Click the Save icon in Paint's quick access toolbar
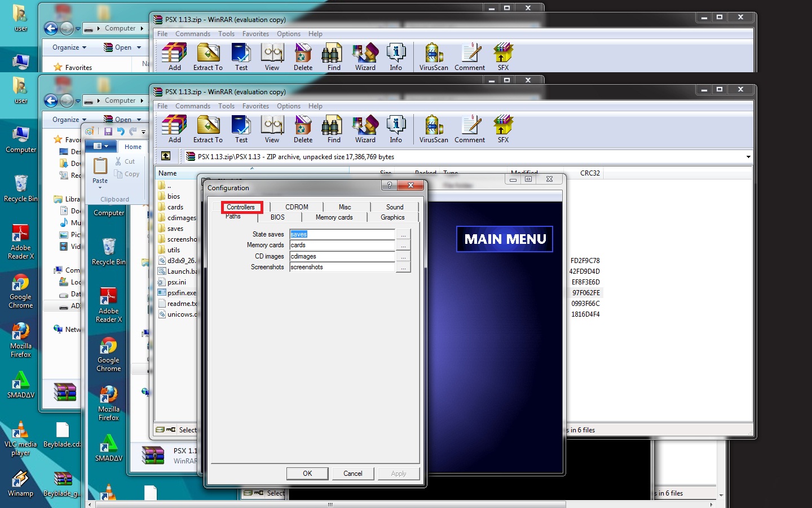 point(108,132)
